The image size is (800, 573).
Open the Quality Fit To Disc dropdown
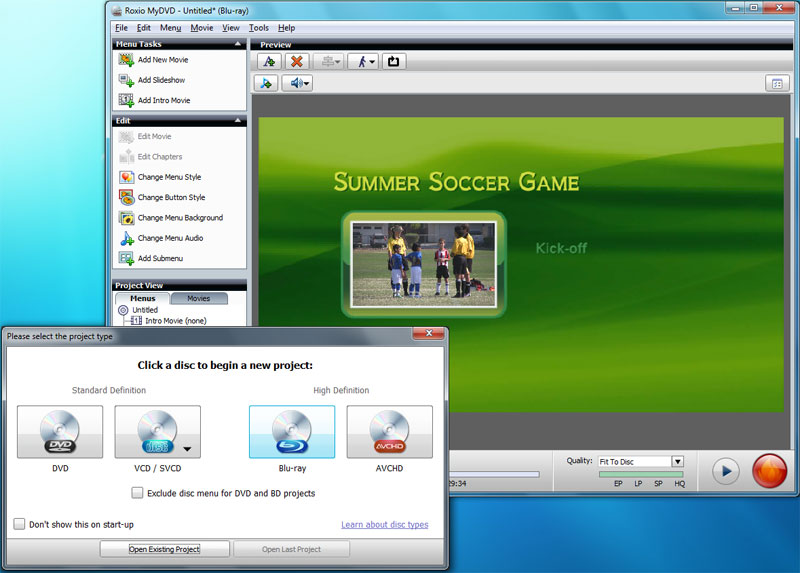[677, 461]
